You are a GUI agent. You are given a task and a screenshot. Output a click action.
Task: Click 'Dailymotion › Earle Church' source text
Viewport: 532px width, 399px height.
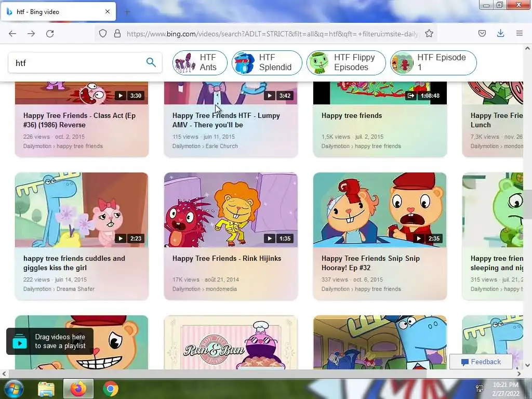205,146
